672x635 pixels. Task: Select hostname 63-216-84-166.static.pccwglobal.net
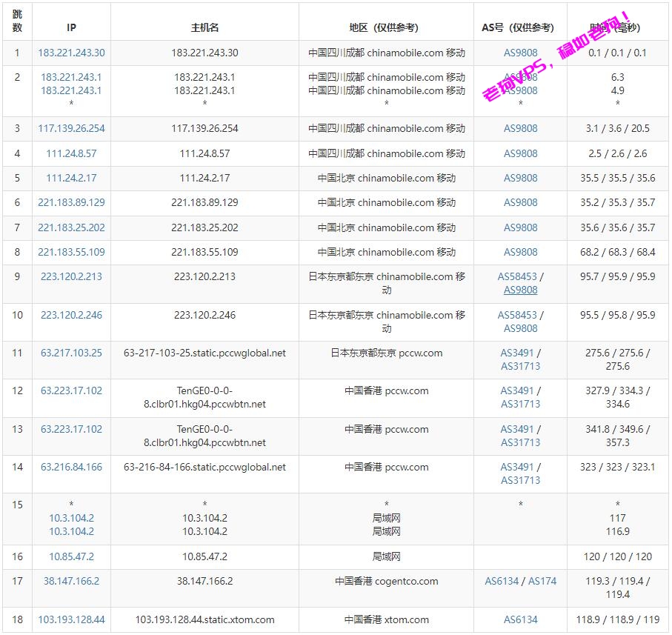(x=204, y=467)
